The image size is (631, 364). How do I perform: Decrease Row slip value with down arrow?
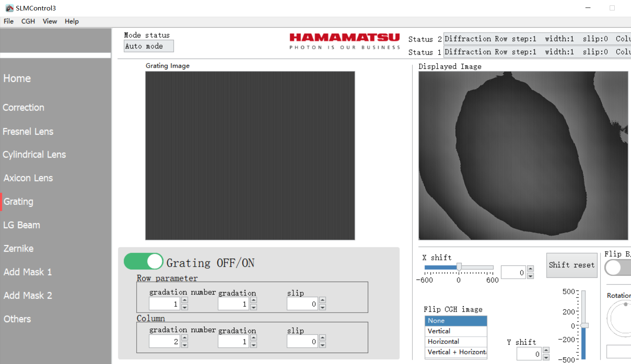click(322, 308)
